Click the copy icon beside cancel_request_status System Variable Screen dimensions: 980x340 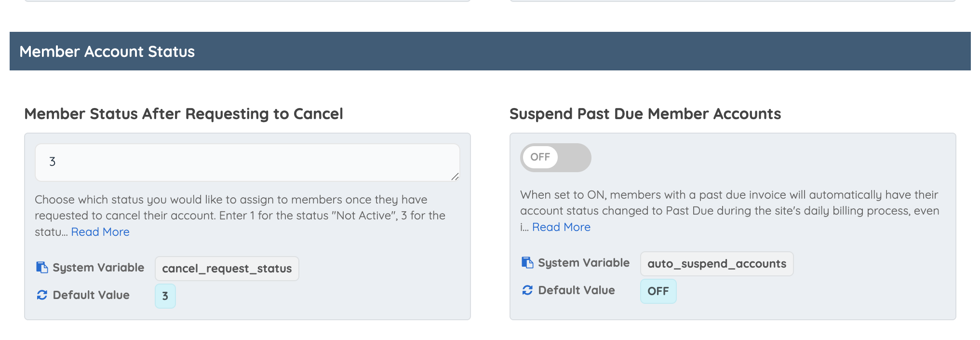point(42,268)
